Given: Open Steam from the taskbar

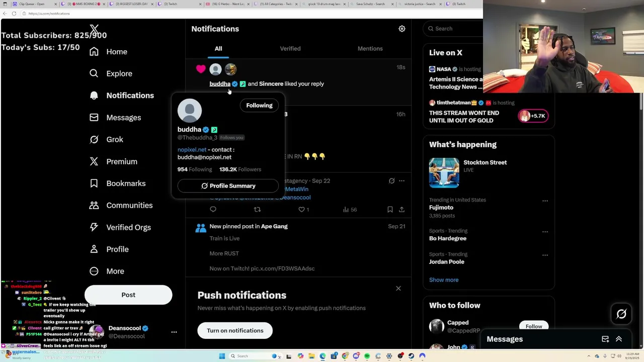Looking at the screenshot, I should click(x=411, y=356).
